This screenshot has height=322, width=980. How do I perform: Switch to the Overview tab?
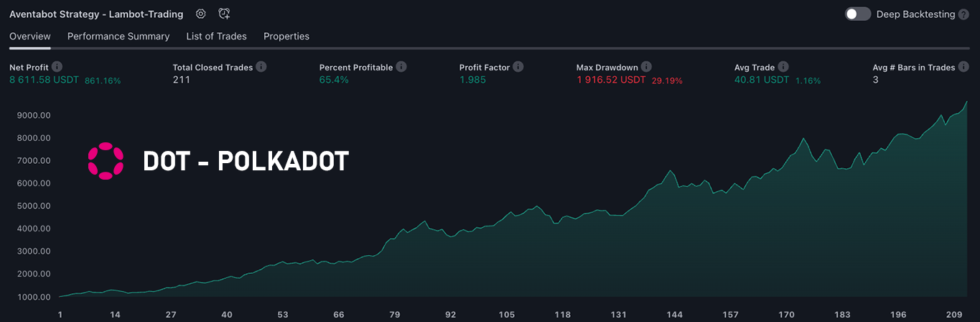click(30, 36)
